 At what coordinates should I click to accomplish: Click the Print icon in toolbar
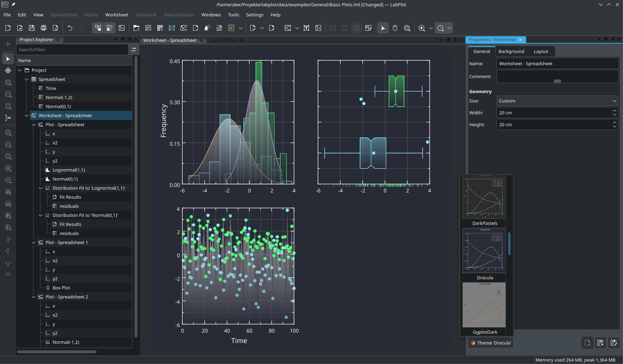click(x=44, y=28)
